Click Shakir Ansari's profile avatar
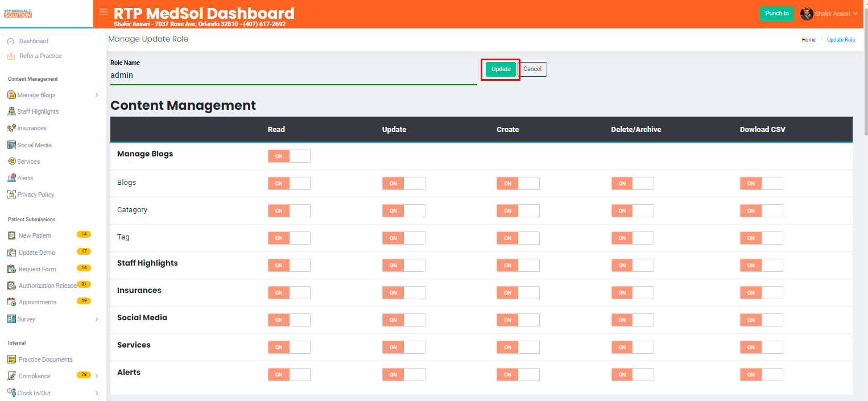868x401 pixels. [x=807, y=14]
